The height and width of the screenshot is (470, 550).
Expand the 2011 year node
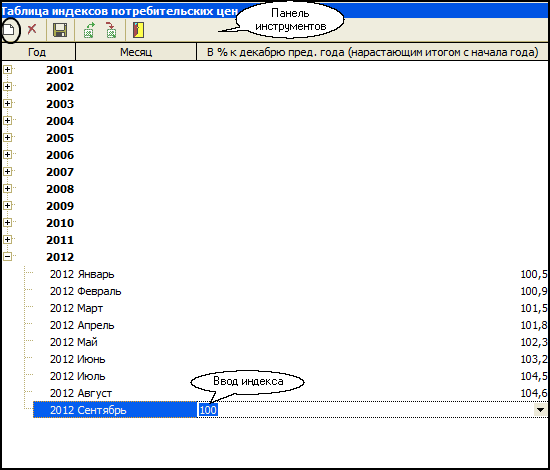coord(8,240)
